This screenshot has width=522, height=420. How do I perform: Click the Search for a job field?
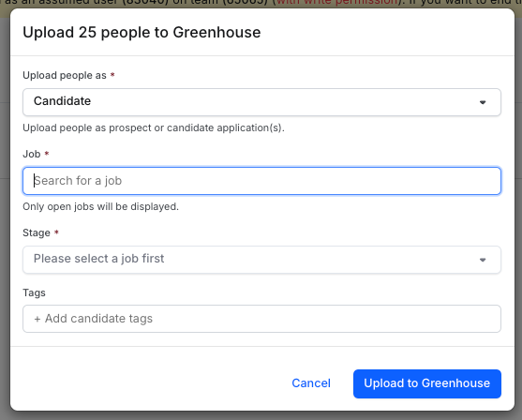[x=261, y=181]
